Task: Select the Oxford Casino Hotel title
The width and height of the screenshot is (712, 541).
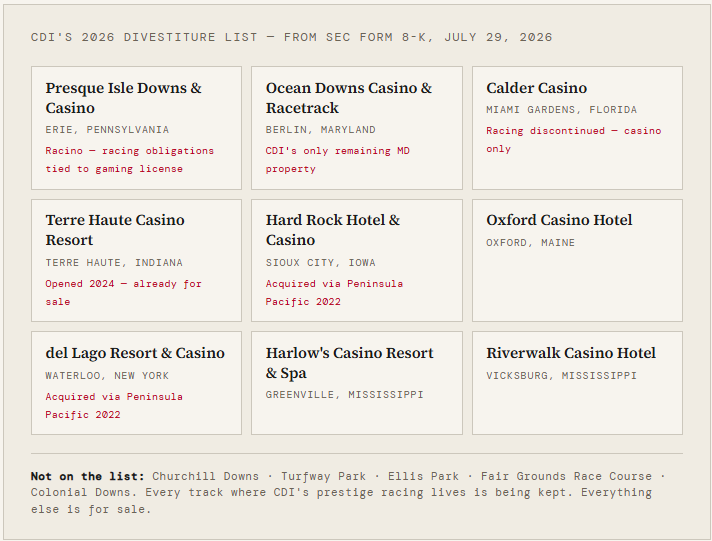Action: click(x=559, y=220)
